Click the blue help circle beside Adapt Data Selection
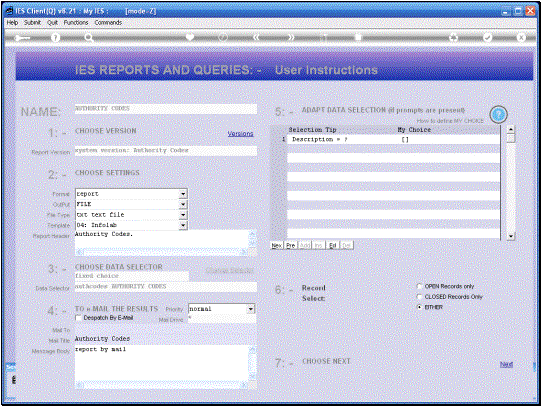Screen dimensions: 541x406 (498, 115)
